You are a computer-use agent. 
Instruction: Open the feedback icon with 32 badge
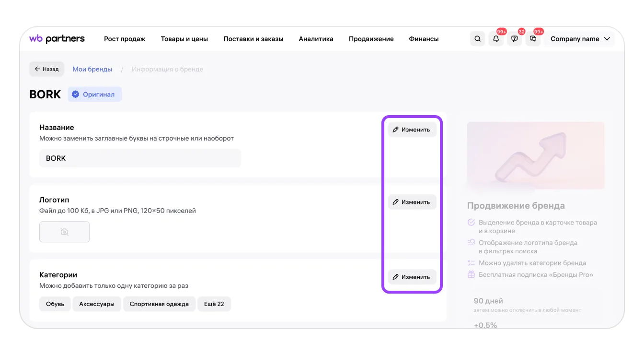515,39
